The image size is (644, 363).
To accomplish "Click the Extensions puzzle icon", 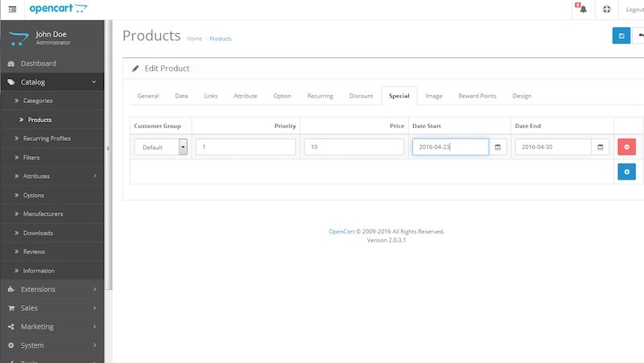I will [x=11, y=290].
